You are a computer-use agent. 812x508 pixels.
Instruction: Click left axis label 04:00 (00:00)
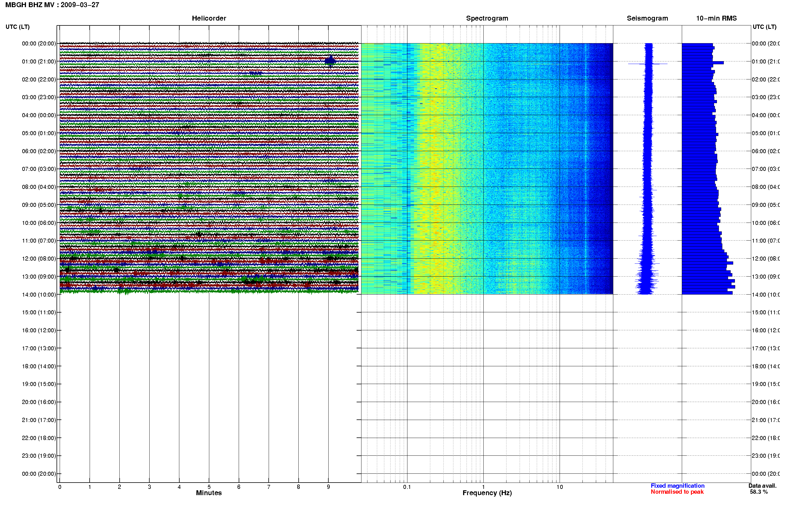click(x=39, y=115)
